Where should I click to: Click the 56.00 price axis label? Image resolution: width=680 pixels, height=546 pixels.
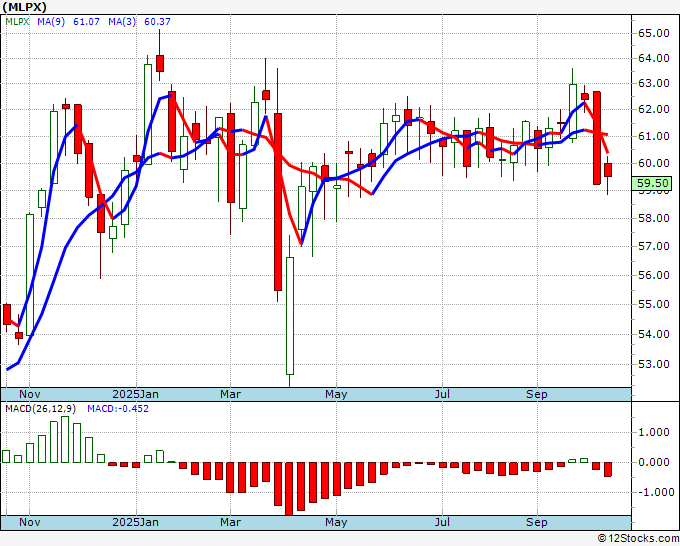coord(653,275)
